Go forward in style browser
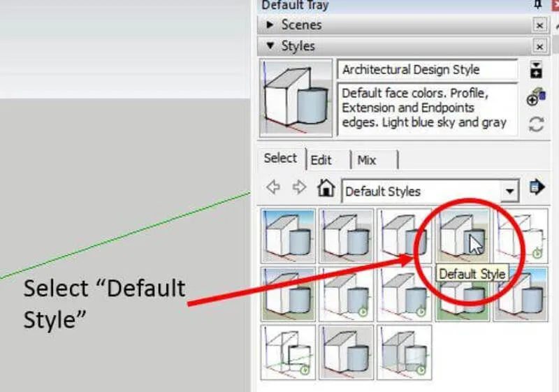Viewport: 559px width, 392px height. click(x=299, y=187)
